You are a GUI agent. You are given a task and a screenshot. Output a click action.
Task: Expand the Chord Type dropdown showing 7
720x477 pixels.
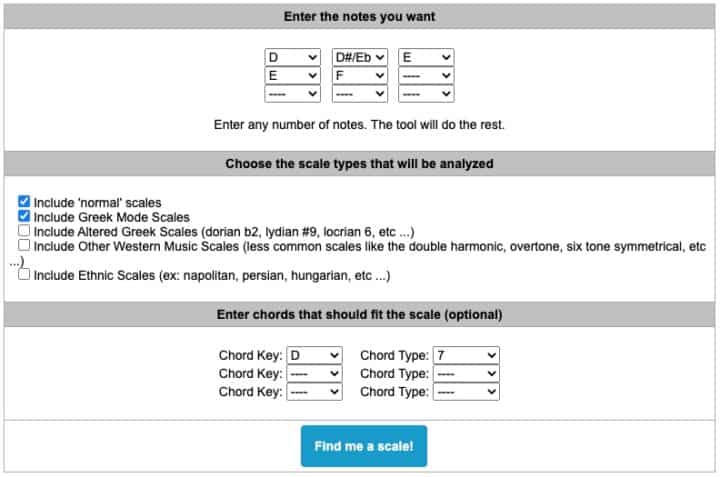pos(465,355)
